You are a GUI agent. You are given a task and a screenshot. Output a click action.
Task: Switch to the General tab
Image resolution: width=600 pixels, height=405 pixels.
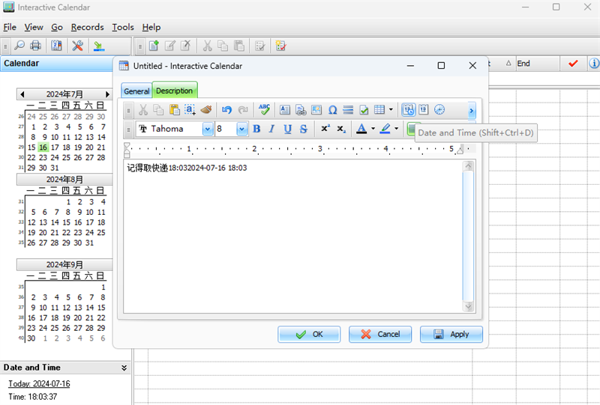[136, 91]
